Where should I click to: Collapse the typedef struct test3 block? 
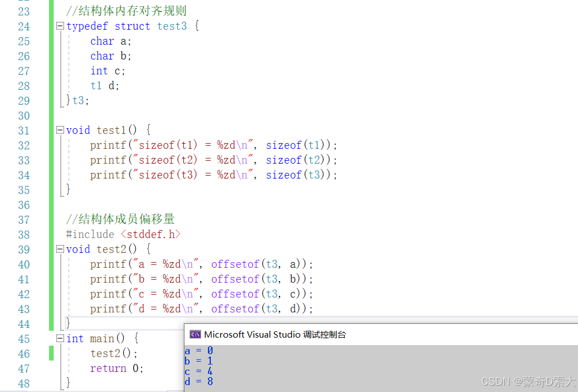60,26
